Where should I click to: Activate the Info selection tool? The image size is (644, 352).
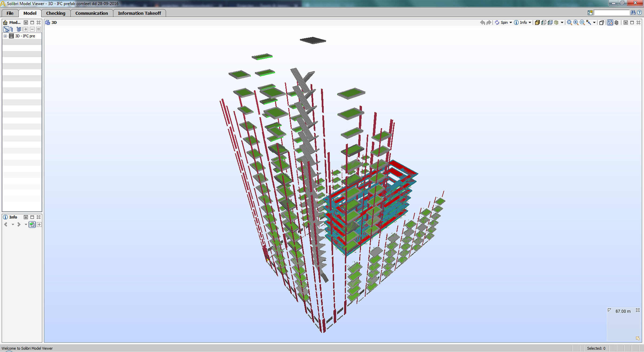[520, 23]
